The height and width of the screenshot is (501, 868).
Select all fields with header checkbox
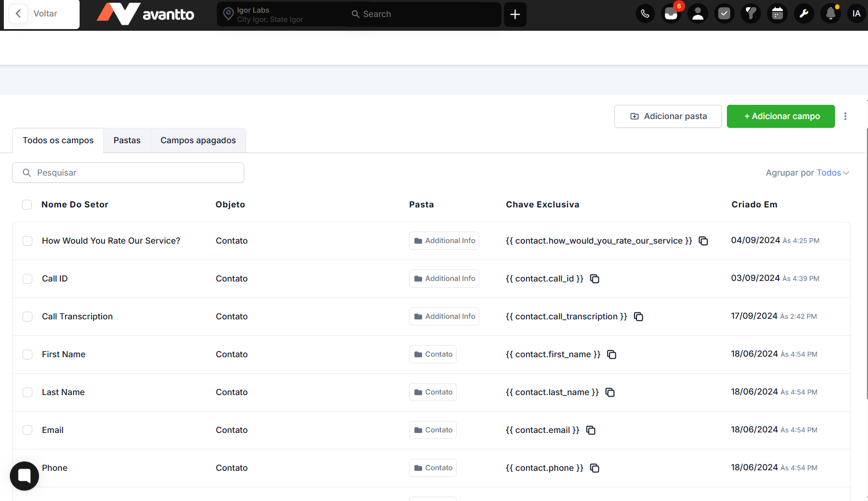(x=27, y=205)
